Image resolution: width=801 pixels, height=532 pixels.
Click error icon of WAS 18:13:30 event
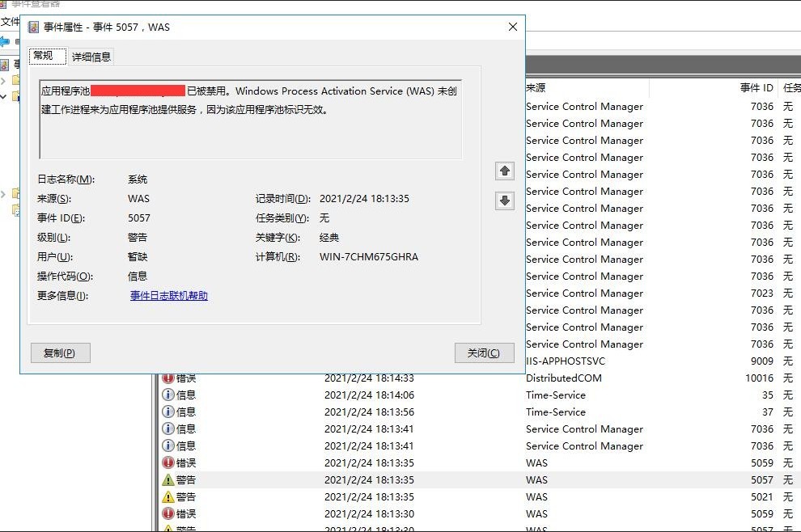pos(168,514)
